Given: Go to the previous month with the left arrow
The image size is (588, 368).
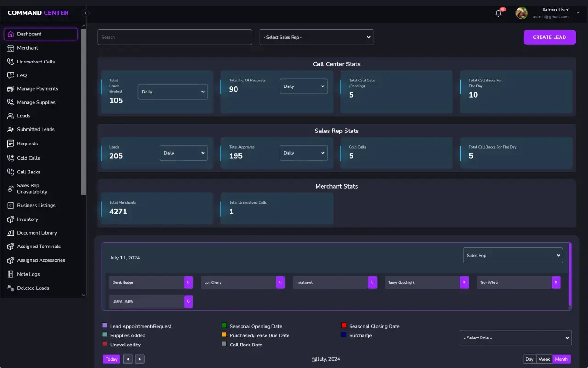Looking at the screenshot, I should click(128, 359).
